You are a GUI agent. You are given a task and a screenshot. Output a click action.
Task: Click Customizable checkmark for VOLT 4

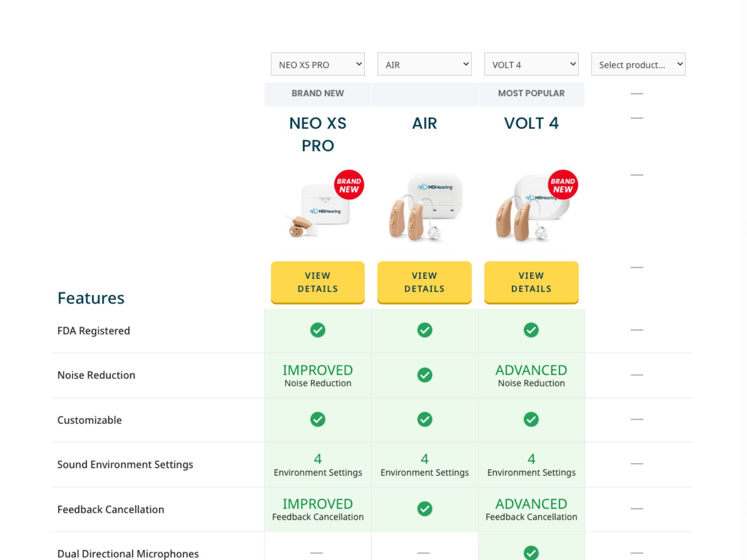[531, 420]
